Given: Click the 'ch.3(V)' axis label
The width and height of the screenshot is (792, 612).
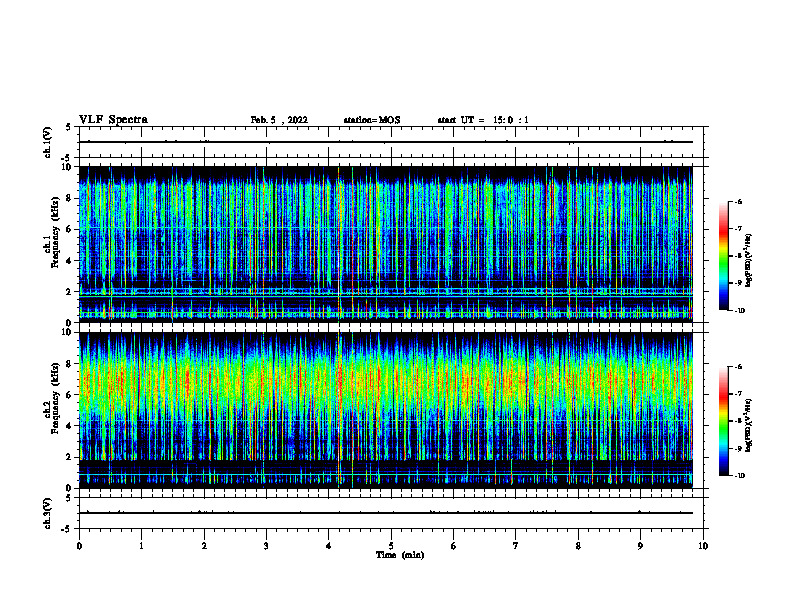Looking at the screenshot, I should (x=47, y=513).
